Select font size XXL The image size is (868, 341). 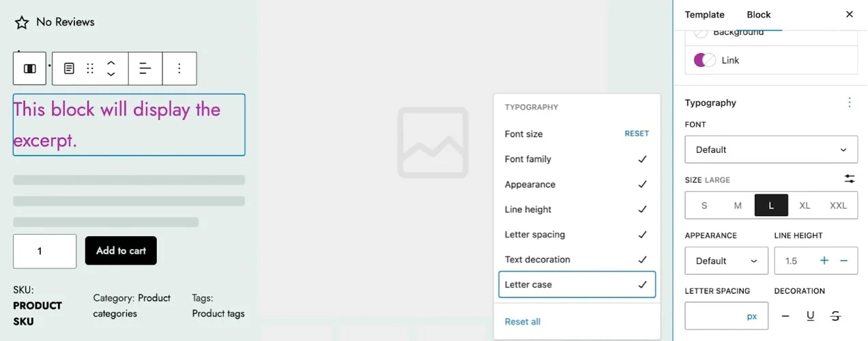(838, 205)
